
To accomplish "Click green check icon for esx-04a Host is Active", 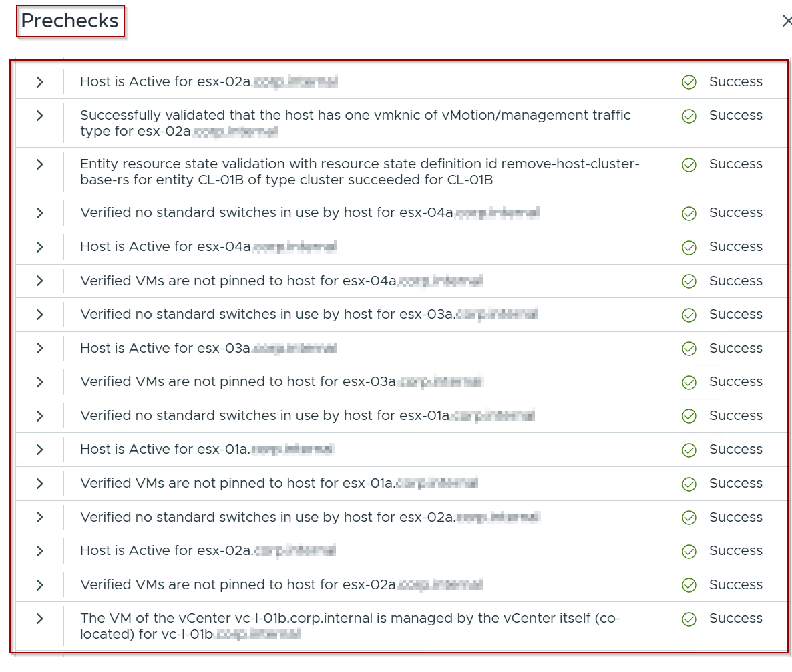I will click(x=689, y=247).
